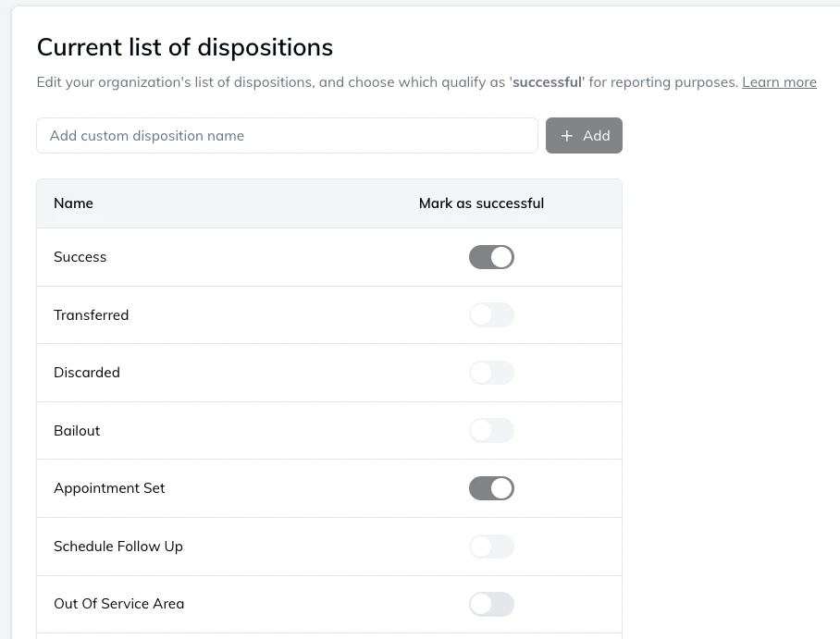Click the Schedule Follow Up label
The image size is (840, 639).
[x=118, y=547]
